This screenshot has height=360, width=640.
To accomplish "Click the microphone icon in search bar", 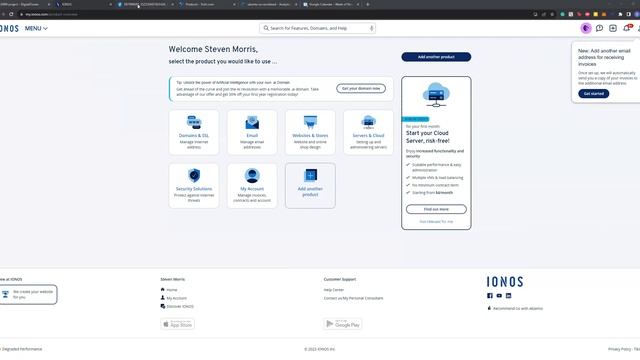I will (x=371, y=28).
